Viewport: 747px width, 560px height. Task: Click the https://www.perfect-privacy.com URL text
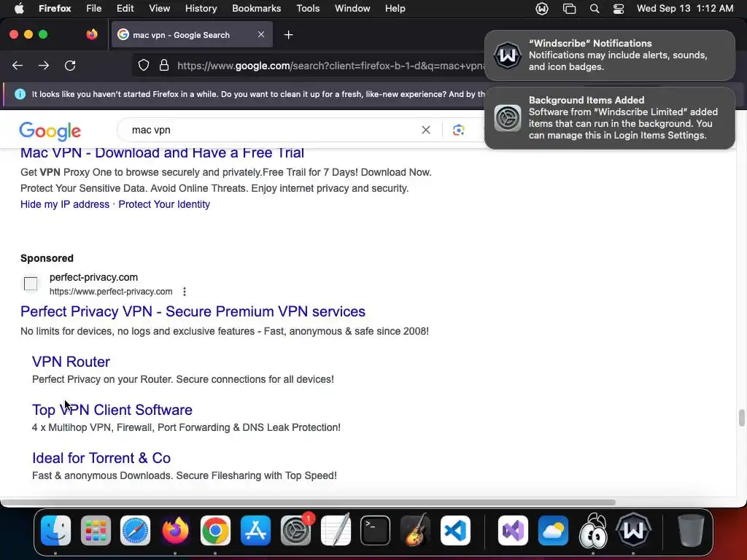[x=111, y=292]
